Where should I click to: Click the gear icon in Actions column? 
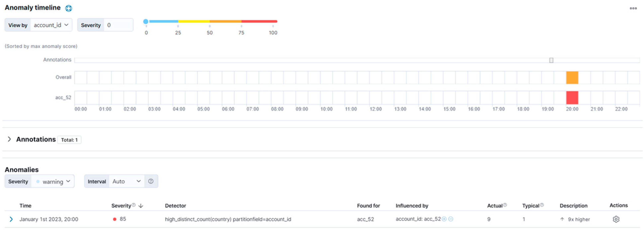(x=616, y=219)
